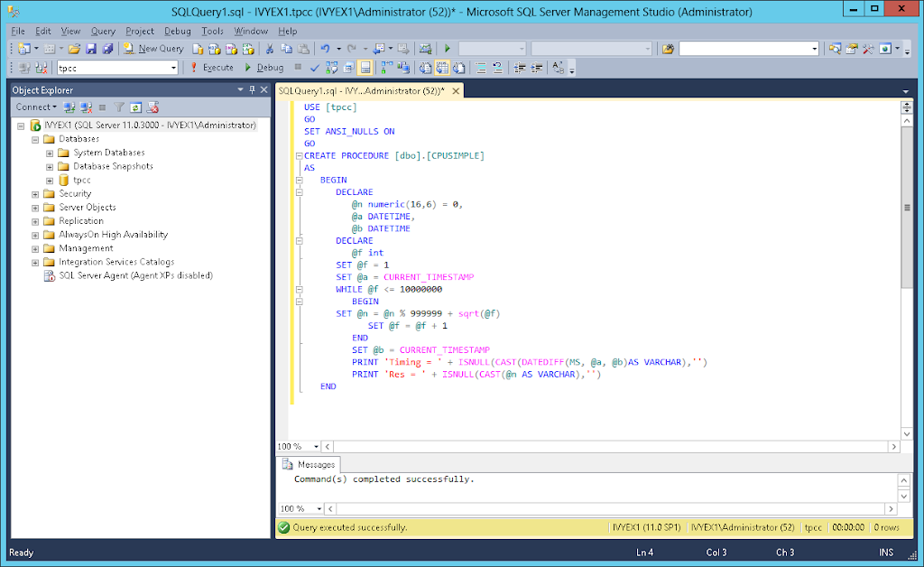Screen dimensions: 924x567
Task: Decrease indent using toolbar icon
Action: [519, 68]
